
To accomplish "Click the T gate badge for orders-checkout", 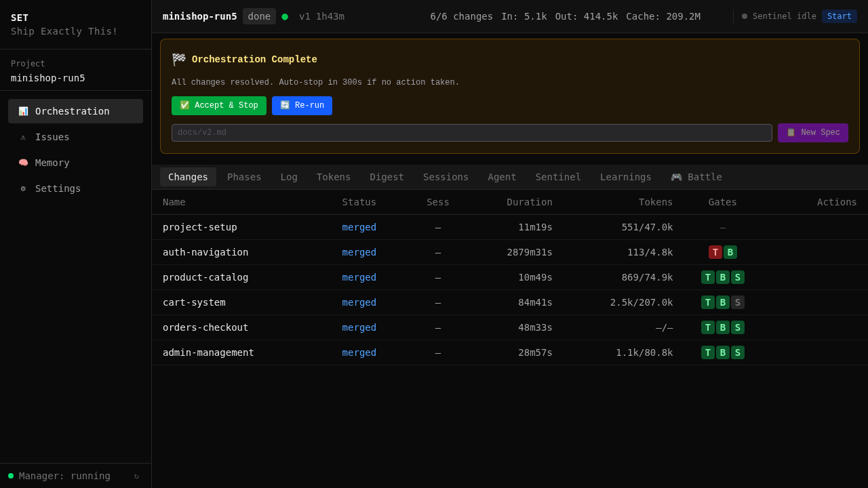I will click(x=707, y=327).
